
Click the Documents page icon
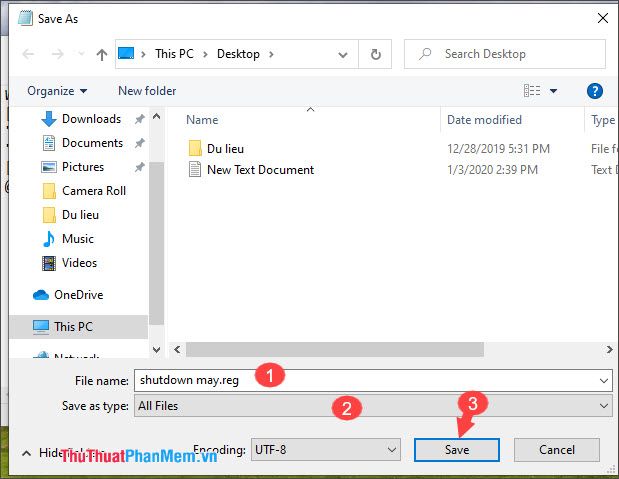click(49, 143)
